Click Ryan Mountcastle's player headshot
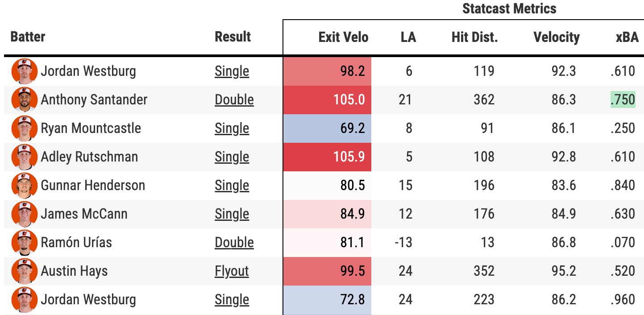Viewport: 644px width, 315px height. click(x=24, y=128)
